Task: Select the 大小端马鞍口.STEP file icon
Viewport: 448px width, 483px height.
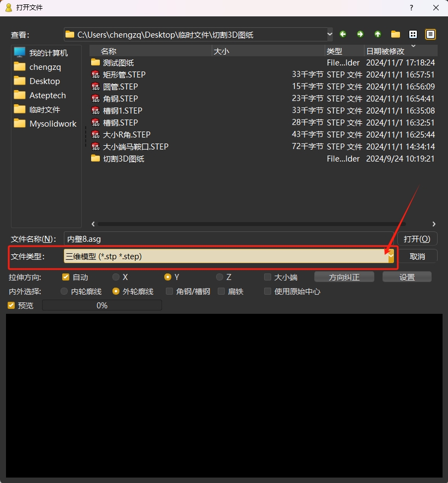Action: click(95, 147)
